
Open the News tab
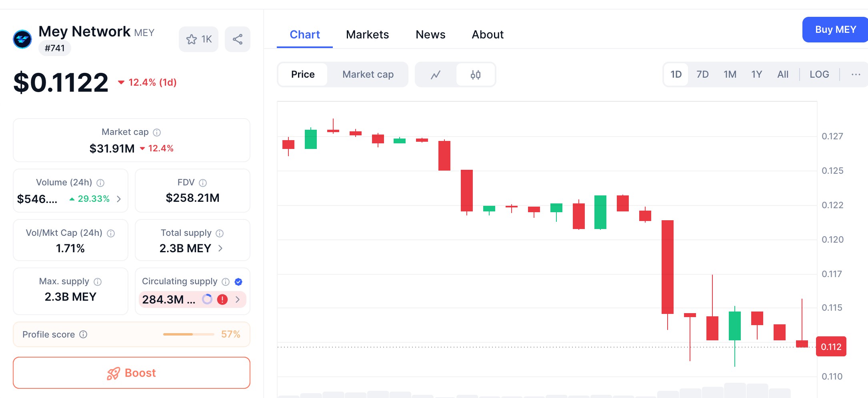[430, 34]
